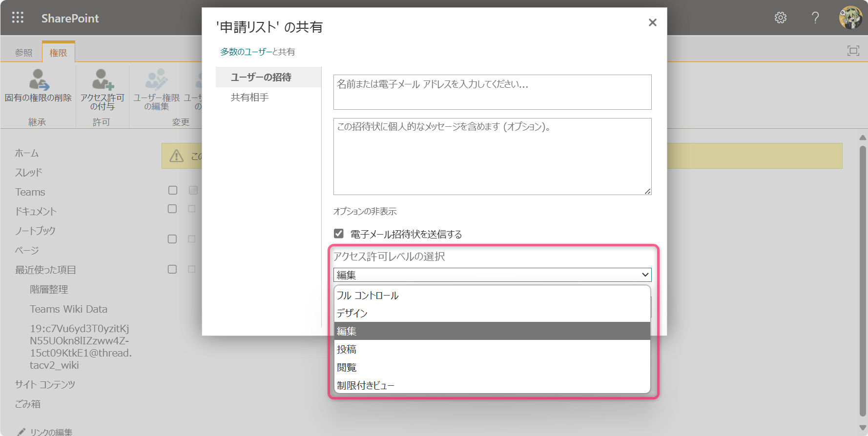This screenshot has width=868, height=436.
Task: Select ユーザーの招待 in dialog sidebar
Action: (269, 77)
